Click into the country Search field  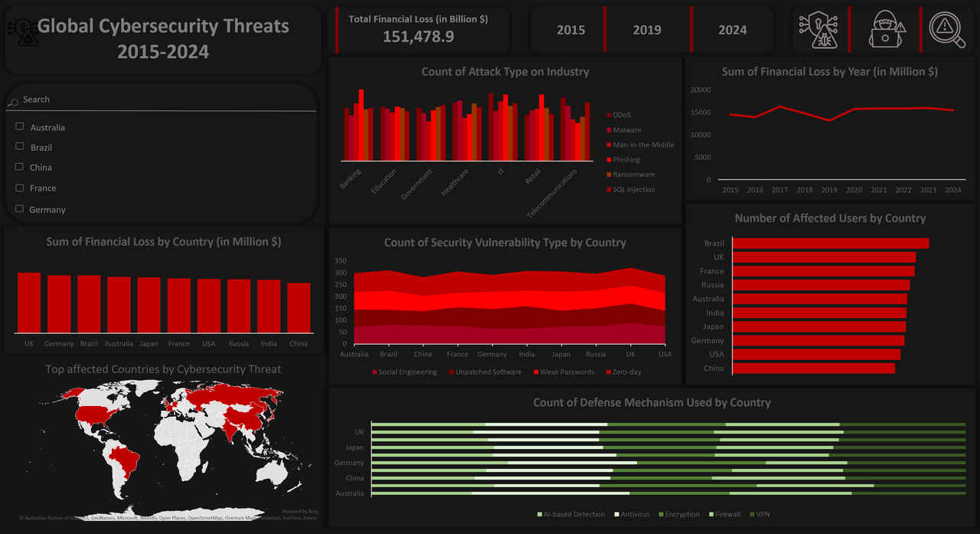[161, 100]
